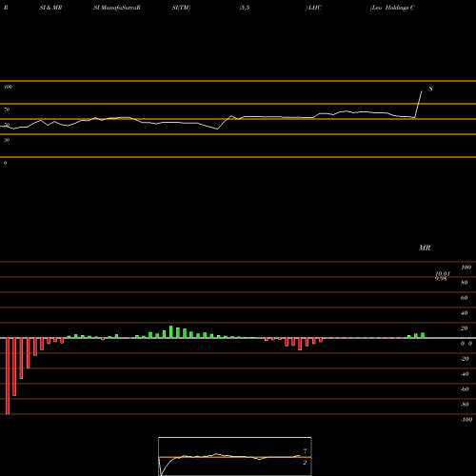Screen dimensions: 476x476
Task: Open the mini overview chart thumbnail
Action: [235, 456]
